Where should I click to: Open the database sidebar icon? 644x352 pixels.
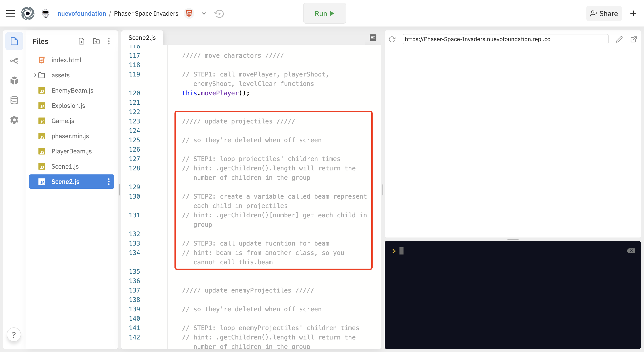click(14, 100)
